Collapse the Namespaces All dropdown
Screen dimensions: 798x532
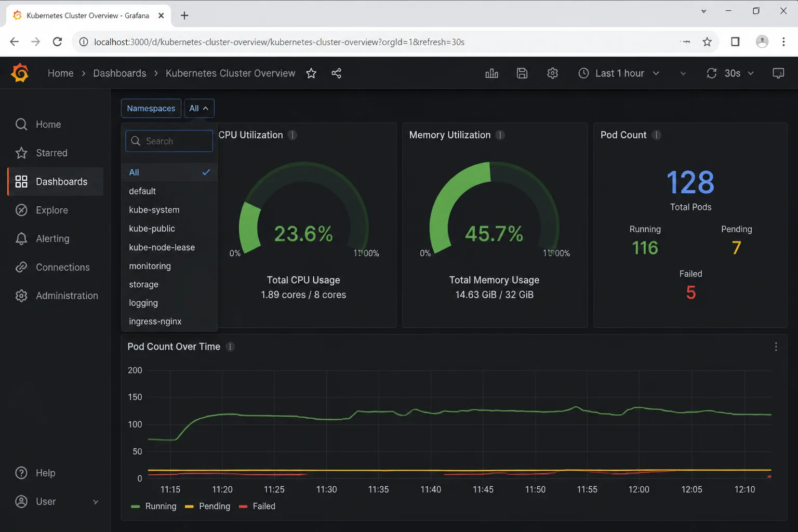(x=199, y=108)
